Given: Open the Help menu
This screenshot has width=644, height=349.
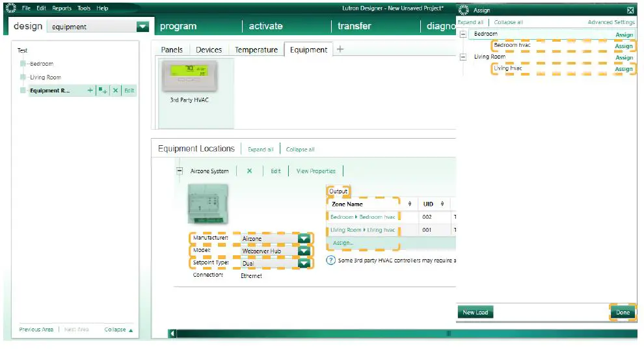Looking at the screenshot, I should (102, 8).
